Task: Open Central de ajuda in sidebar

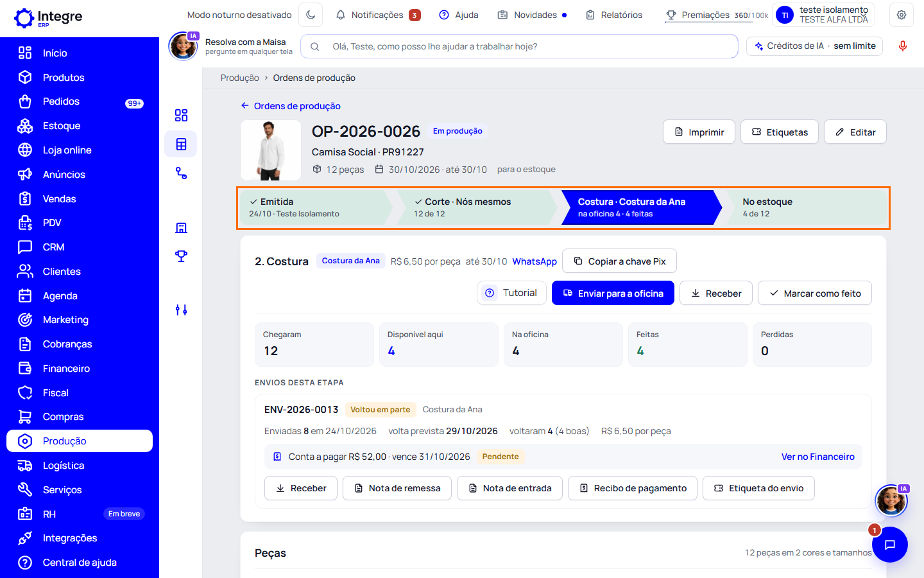Action: [x=80, y=563]
